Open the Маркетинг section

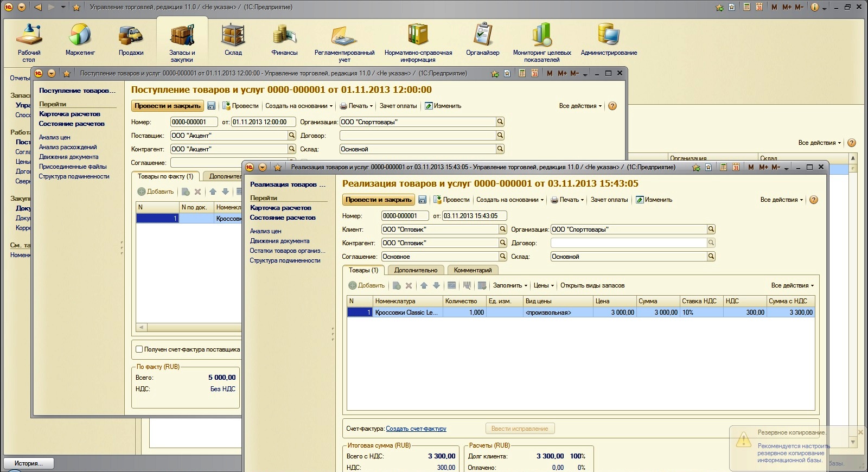80,40
